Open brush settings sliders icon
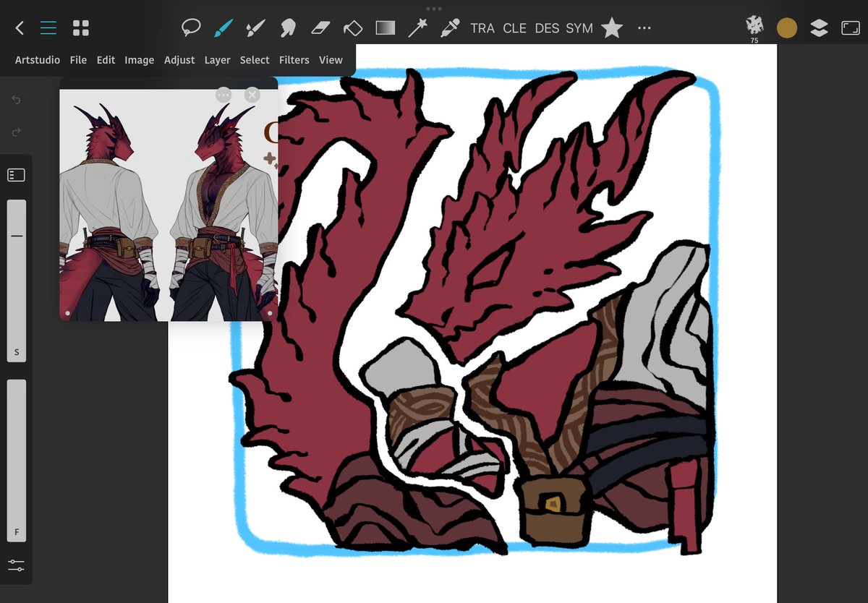The image size is (868, 603). [x=17, y=565]
